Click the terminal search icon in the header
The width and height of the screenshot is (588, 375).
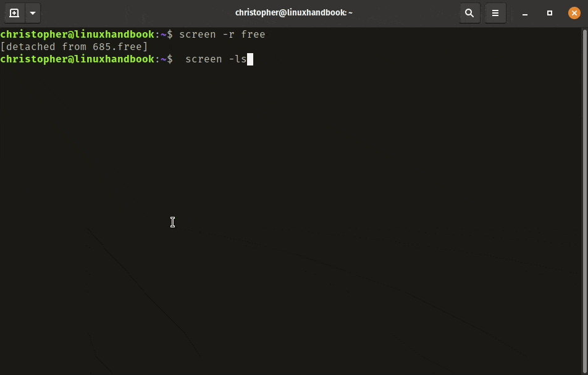pos(469,12)
